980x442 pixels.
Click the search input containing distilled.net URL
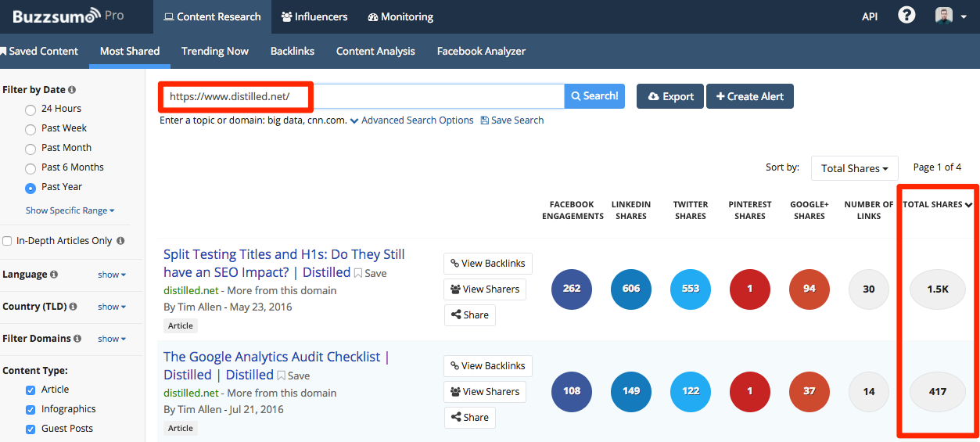[x=361, y=96]
